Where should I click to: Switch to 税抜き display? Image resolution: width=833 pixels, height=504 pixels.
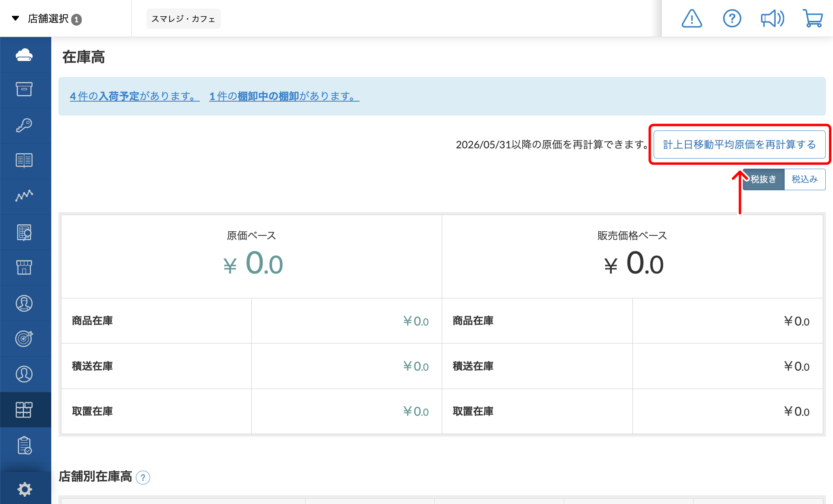[x=763, y=179]
